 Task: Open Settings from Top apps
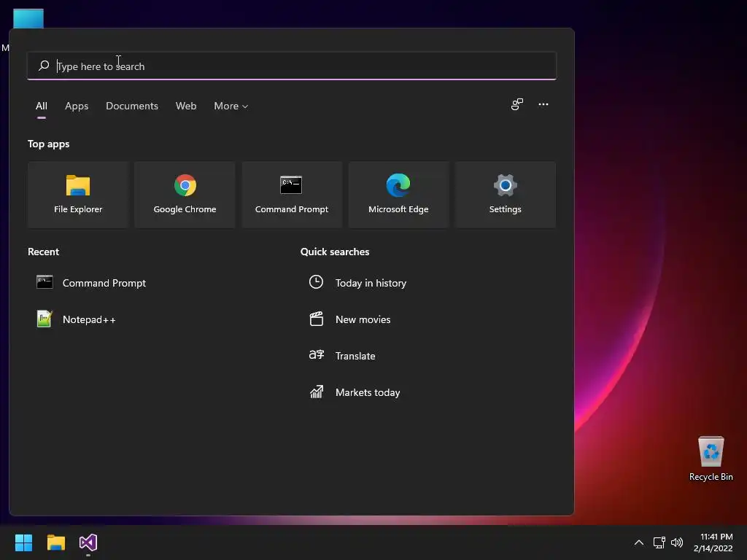pos(505,195)
